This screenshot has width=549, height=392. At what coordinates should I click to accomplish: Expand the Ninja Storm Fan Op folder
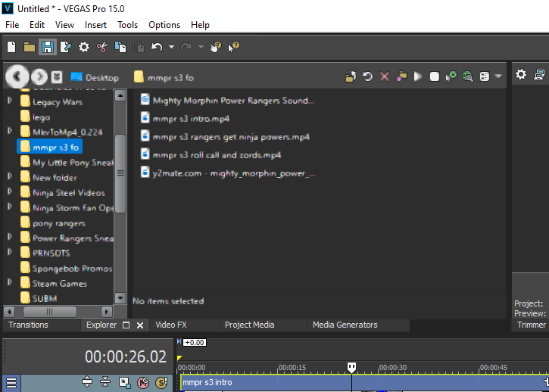point(10,207)
